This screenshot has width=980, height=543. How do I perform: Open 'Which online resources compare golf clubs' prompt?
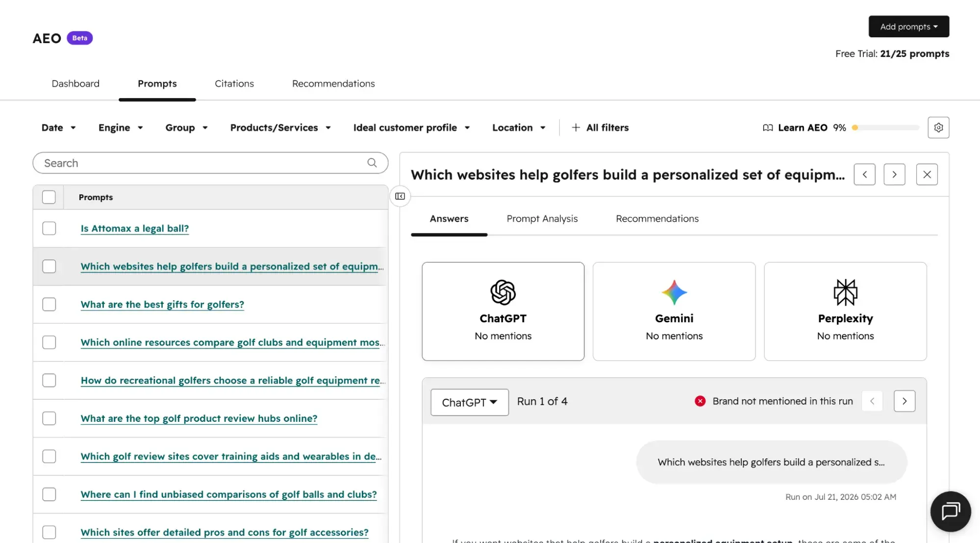232,342
